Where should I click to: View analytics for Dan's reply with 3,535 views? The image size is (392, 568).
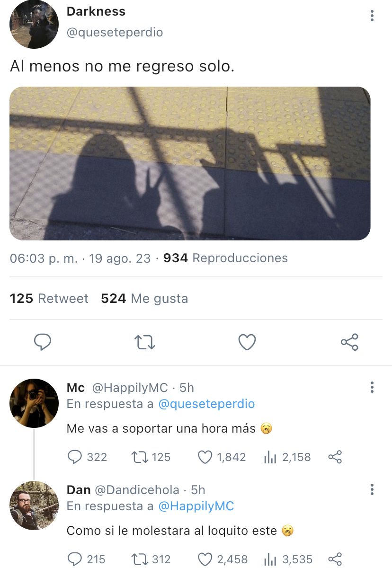287,559
